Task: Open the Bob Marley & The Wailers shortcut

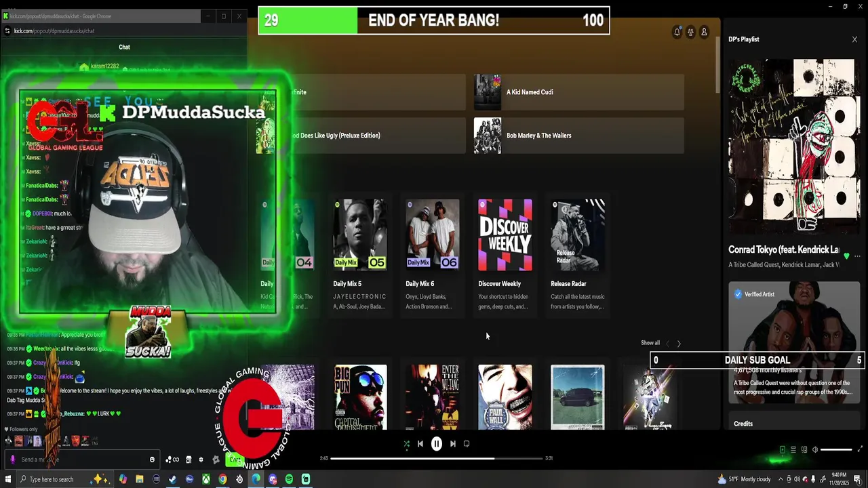Action: pos(578,136)
